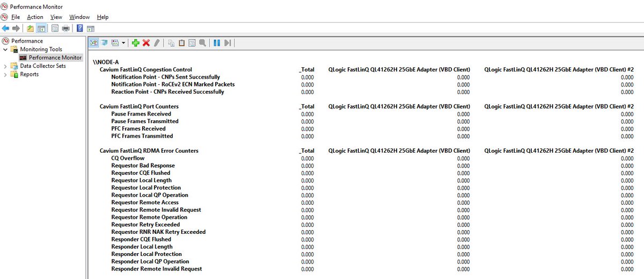Click View Log Data cube icon

point(105,42)
